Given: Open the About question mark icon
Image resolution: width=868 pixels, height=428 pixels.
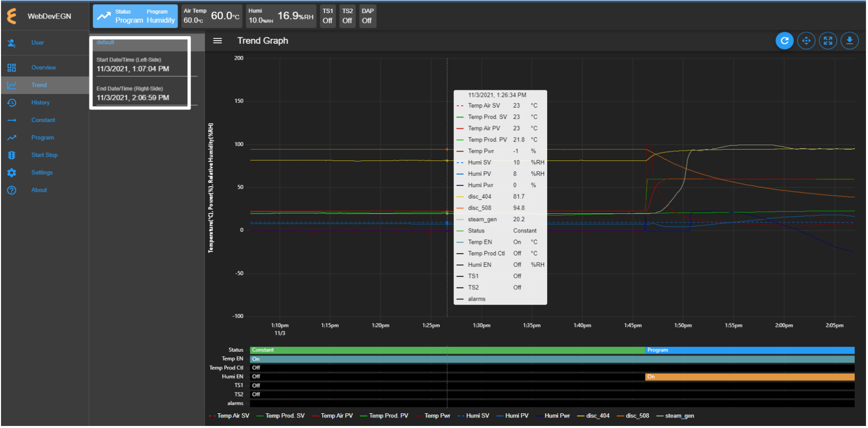Looking at the screenshot, I should tap(12, 190).
